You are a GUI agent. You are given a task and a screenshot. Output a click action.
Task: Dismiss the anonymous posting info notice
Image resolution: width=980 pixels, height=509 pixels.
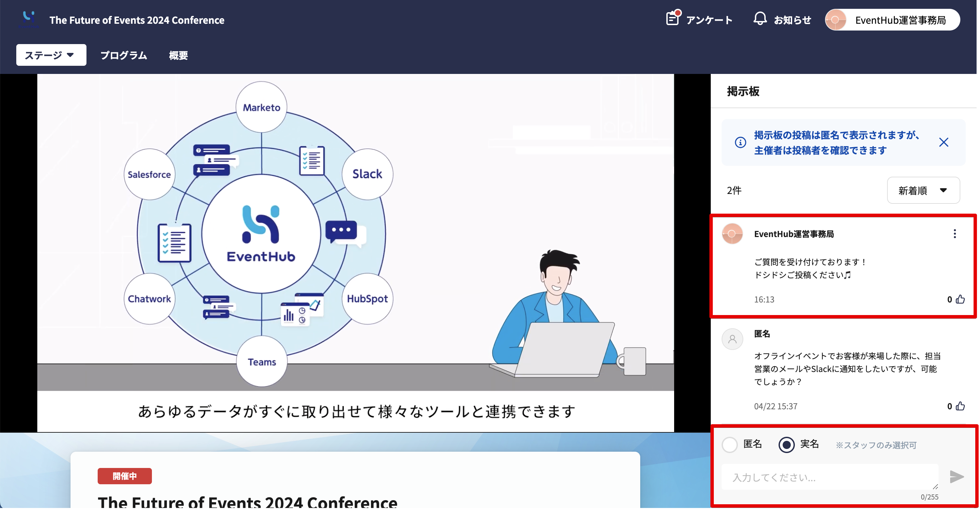click(x=943, y=142)
